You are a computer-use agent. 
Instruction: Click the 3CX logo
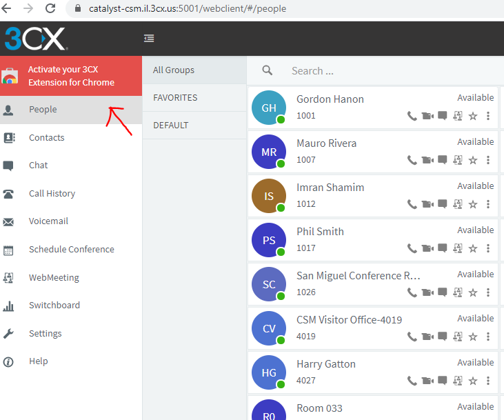(37, 39)
